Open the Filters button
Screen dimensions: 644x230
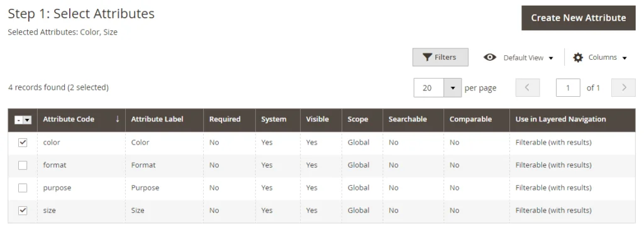pos(440,57)
